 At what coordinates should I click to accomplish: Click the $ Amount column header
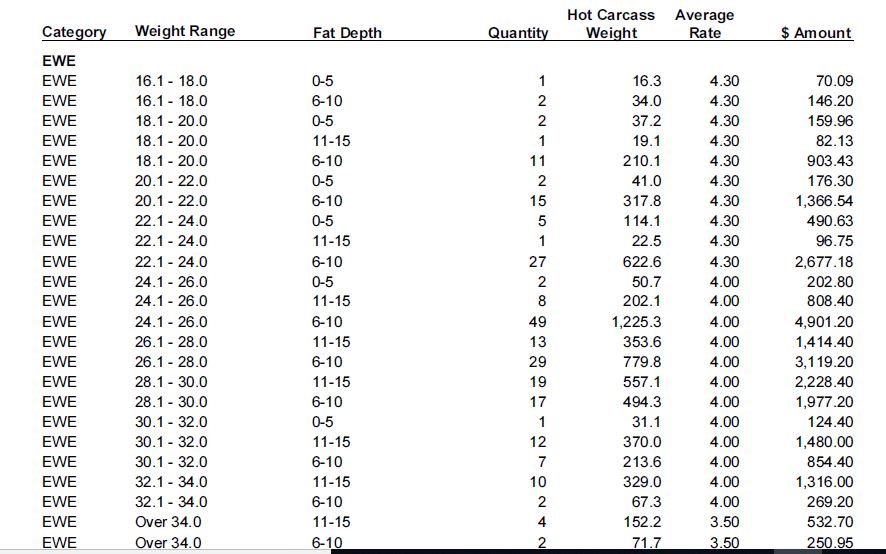[x=816, y=33]
